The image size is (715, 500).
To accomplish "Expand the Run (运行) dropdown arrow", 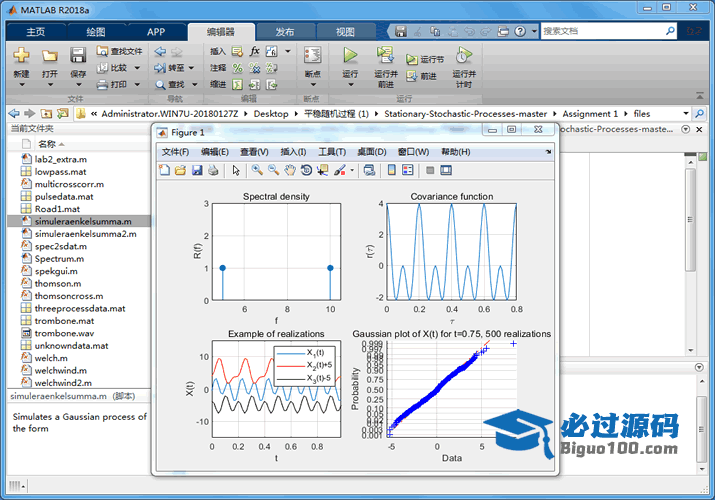I will pos(351,85).
